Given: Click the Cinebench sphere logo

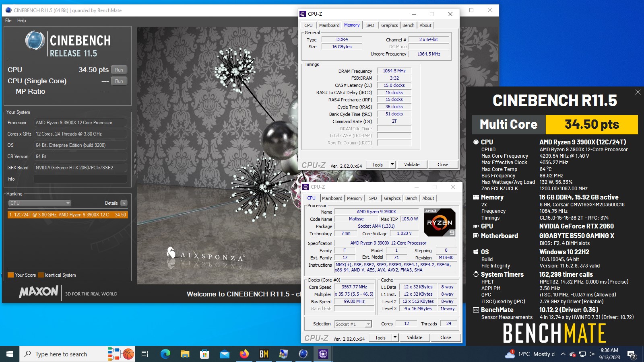Looking at the screenshot, I should pos(35,40).
